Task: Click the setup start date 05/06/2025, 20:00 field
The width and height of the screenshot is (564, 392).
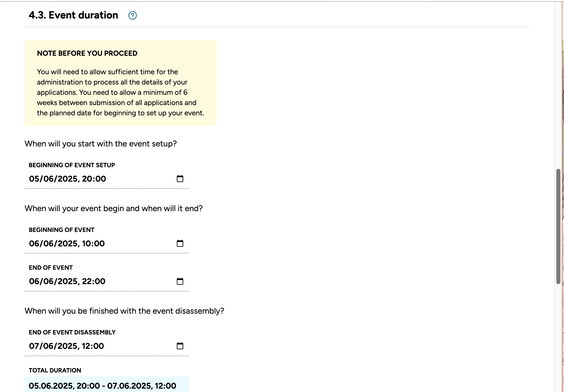Action: 68,179
